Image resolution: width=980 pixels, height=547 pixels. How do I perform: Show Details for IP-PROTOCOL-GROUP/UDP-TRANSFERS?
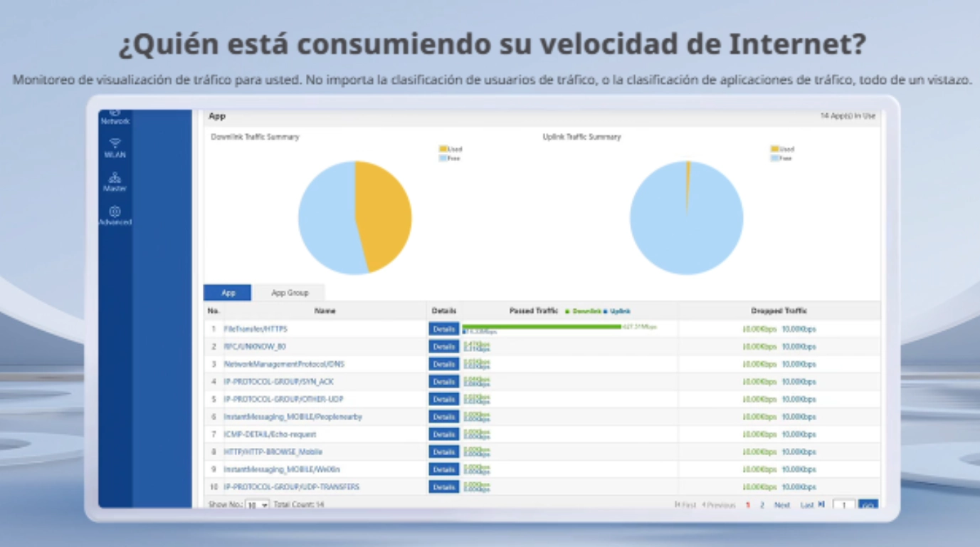443,487
